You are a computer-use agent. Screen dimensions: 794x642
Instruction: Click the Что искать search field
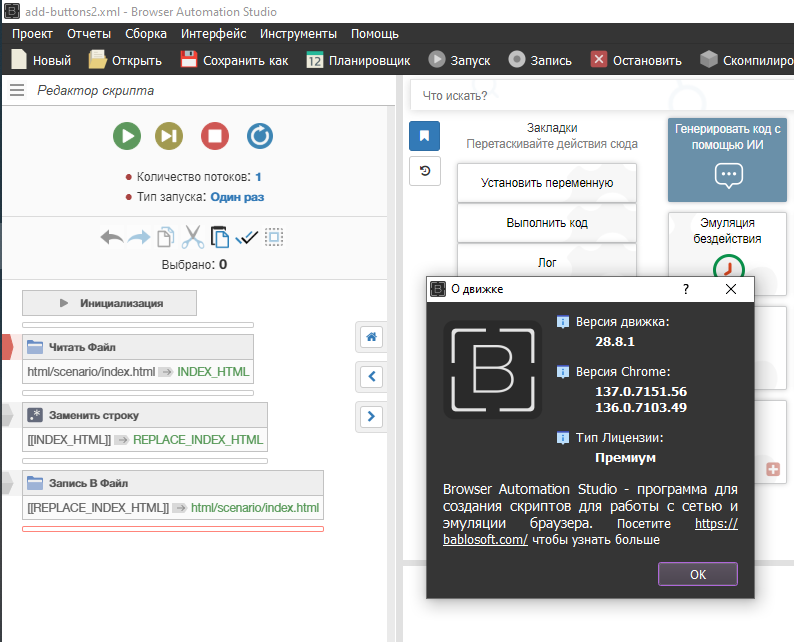600,96
